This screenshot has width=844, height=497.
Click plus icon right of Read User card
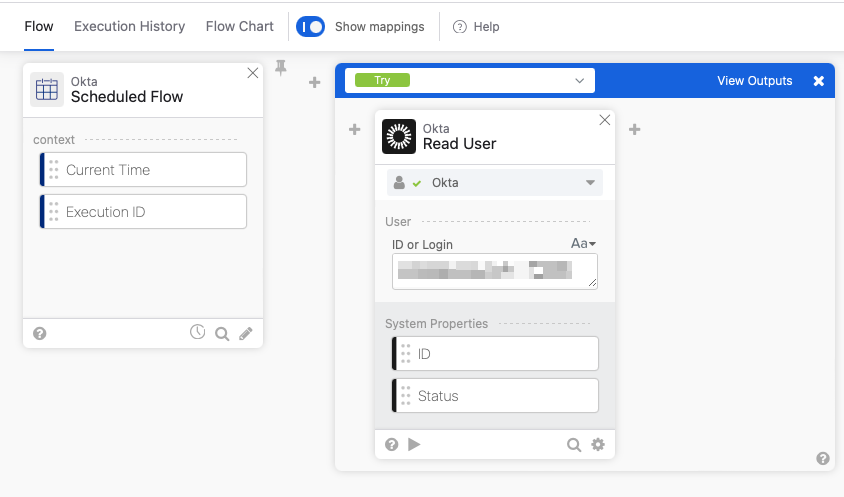click(x=635, y=129)
